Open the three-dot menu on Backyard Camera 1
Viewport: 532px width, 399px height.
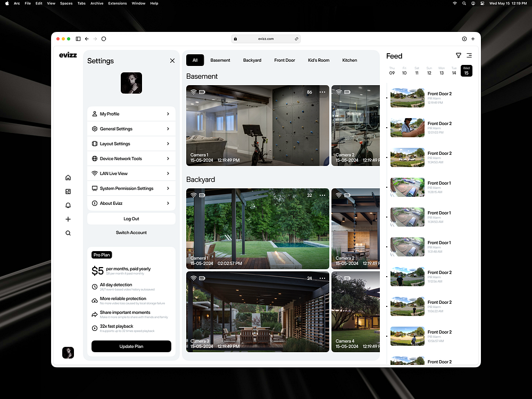coord(322,195)
